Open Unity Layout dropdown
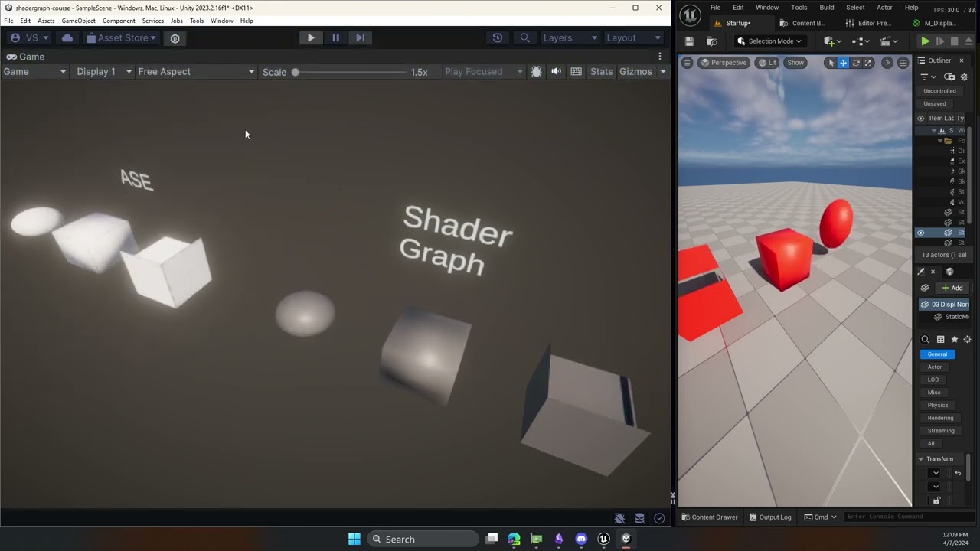The image size is (980, 551). tap(634, 37)
